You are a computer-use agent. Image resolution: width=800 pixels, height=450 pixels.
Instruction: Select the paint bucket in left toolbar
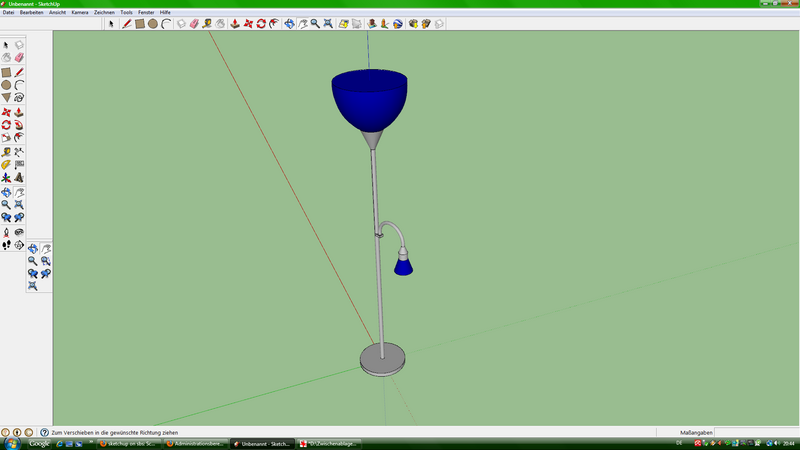pos(7,58)
